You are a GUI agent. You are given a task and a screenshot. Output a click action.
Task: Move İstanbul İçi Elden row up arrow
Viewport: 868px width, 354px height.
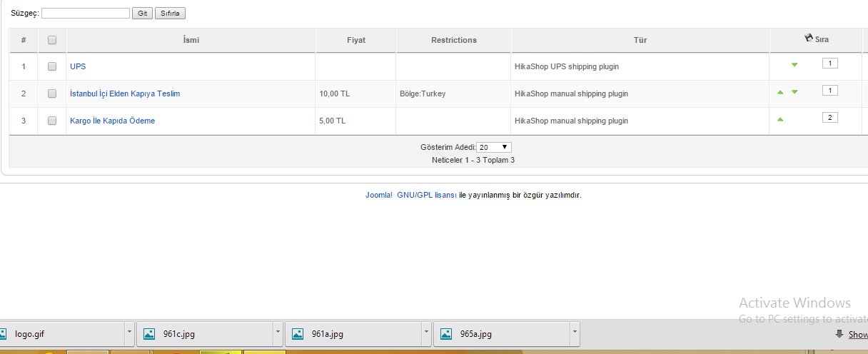pyautogui.click(x=780, y=92)
